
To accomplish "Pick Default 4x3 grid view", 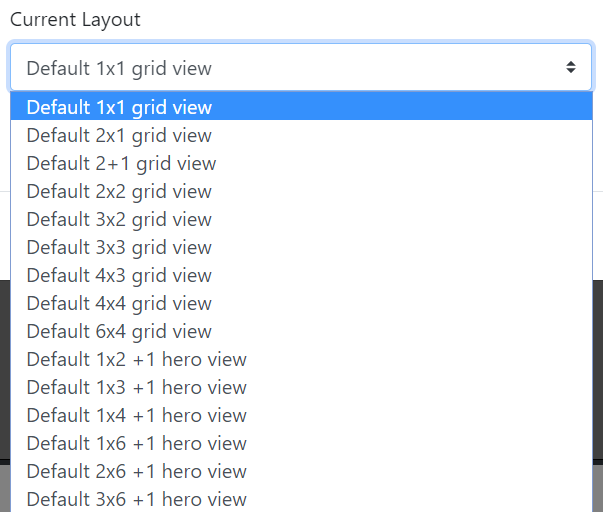I will (x=120, y=275).
